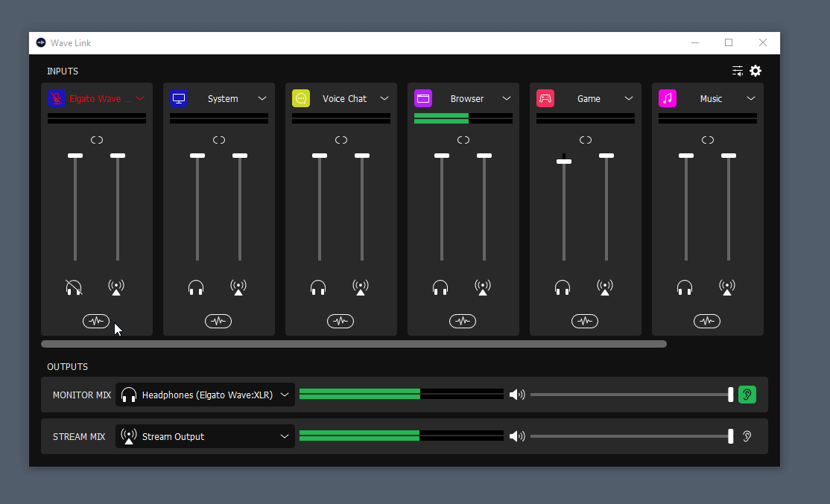Open the mixer layout options icon

click(738, 71)
